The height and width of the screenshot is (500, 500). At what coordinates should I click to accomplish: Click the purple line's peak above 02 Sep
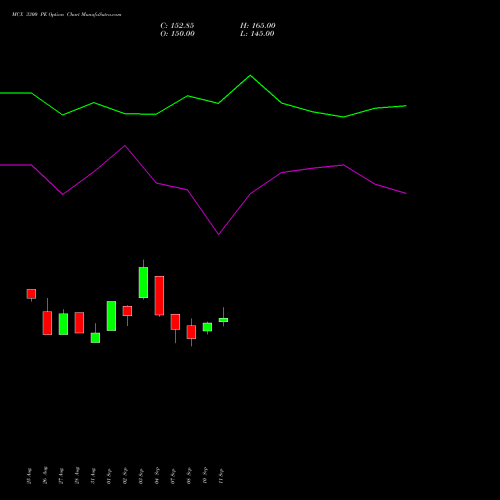coord(125,146)
